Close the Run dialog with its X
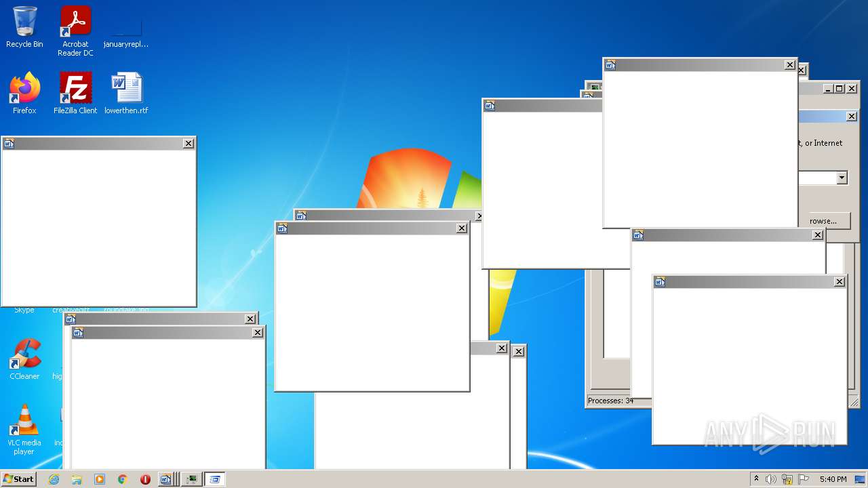The image size is (868, 488). pyautogui.click(x=852, y=117)
